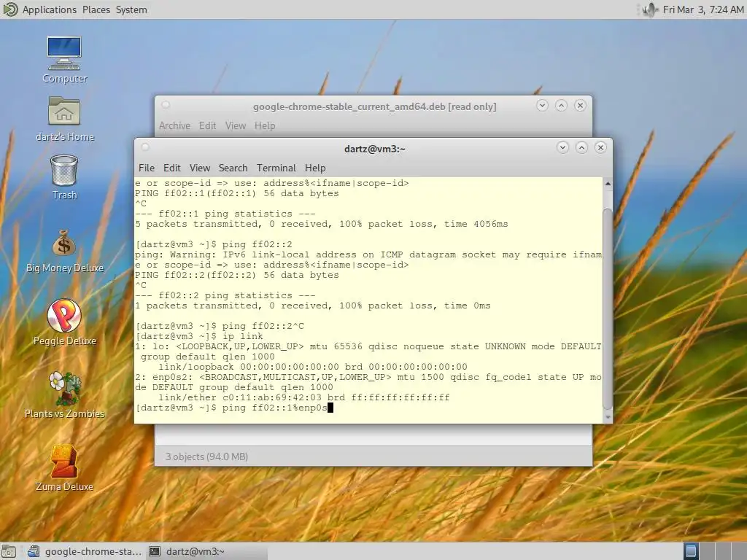This screenshot has height=560, width=747.
Task: Click archive manager title bar text
Action: point(374,106)
